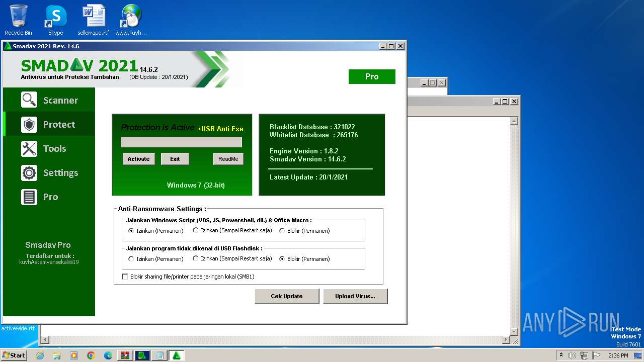
Task: Open the Start menu
Action: pyautogui.click(x=14, y=355)
